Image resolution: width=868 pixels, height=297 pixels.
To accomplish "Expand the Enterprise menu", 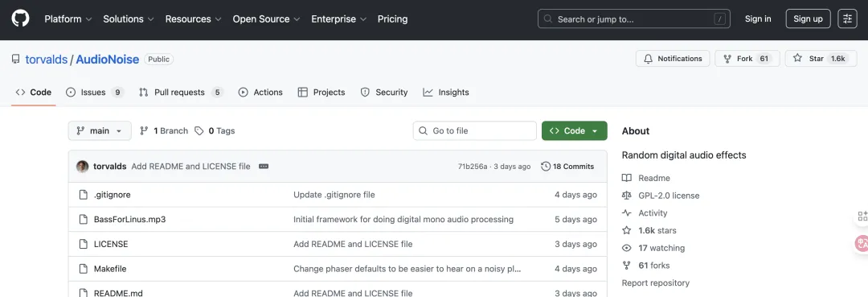I will [x=339, y=19].
